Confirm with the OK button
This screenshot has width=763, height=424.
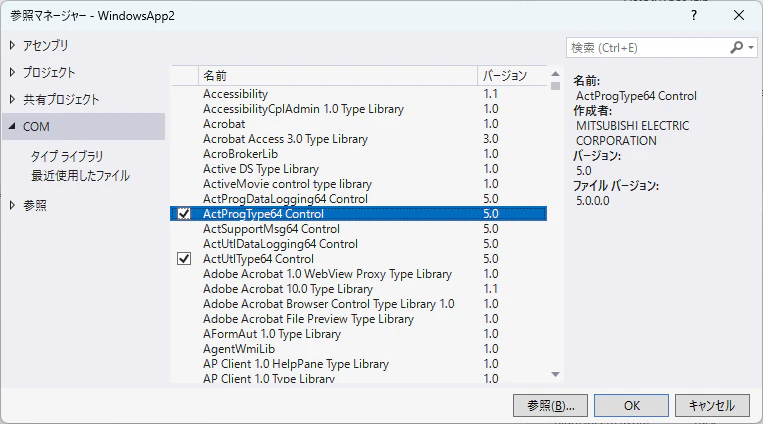(632, 406)
